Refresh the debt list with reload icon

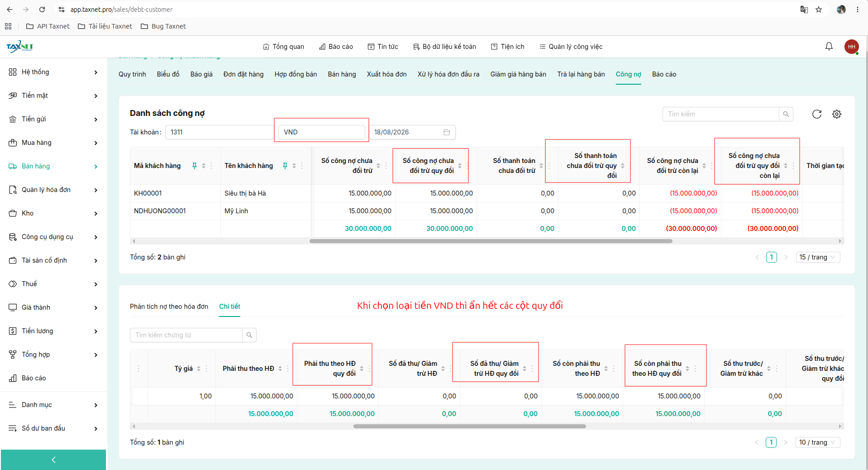pos(816,114)
